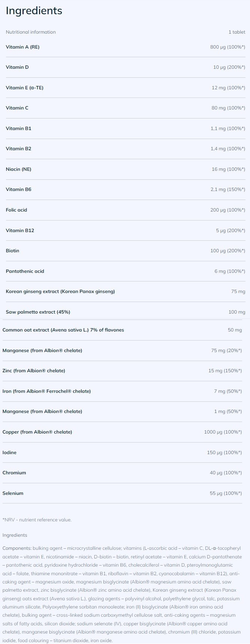
Task: Click the 1000 µg (100%*) Copper value
Action: pos(223,432)
